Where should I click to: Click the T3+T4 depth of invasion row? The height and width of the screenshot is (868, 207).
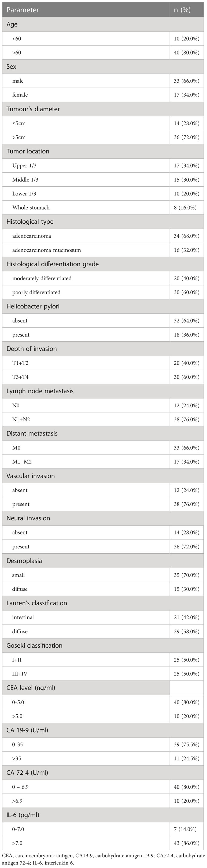click(103, 377)
